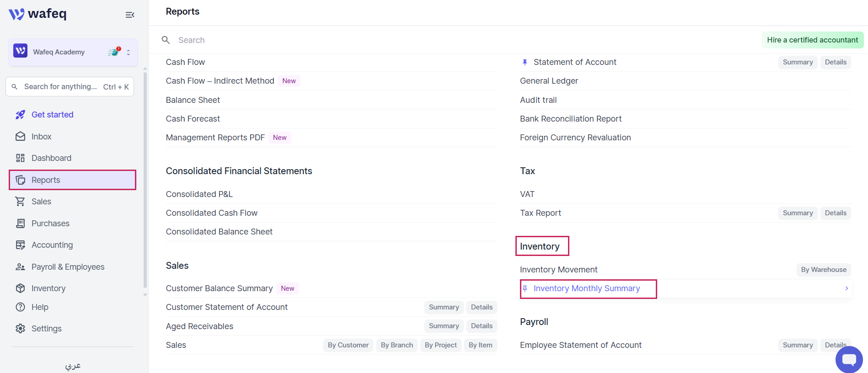Expand the Wafeq Academy organization switcher
This screenshot has width=868, height=373.
pyautogui.click(x=129, y=52)
